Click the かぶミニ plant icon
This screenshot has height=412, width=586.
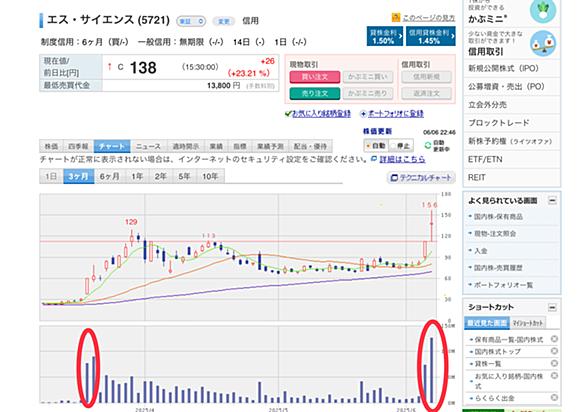point(543,11)
